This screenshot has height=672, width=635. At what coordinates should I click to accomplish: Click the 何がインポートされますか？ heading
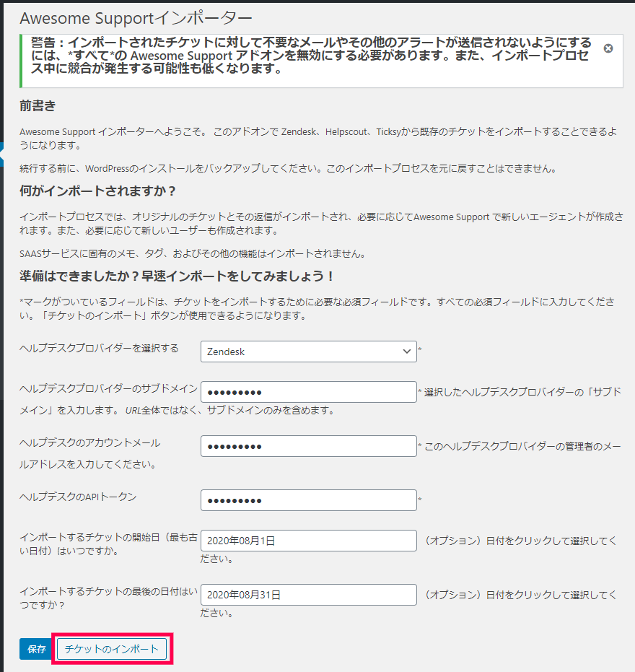[97, 191]
